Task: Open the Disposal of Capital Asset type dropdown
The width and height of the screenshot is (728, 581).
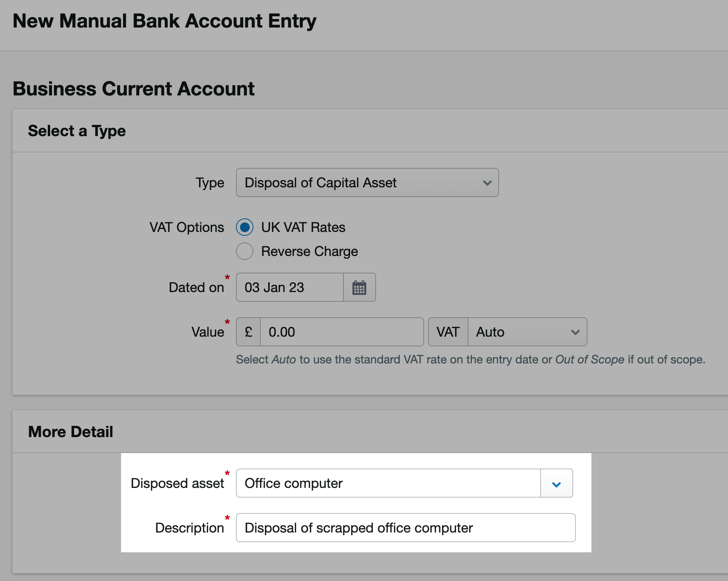Action: coord(367,183)
